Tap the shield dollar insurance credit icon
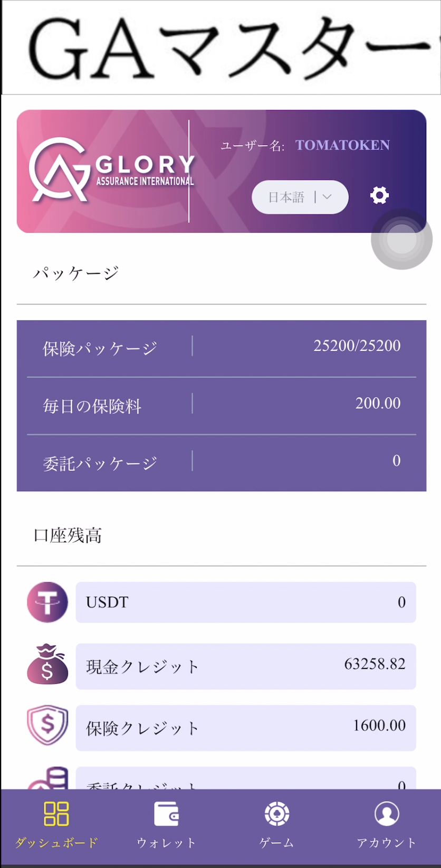The width and height of the screenshot is (441, 868). [x=47, y=725]
